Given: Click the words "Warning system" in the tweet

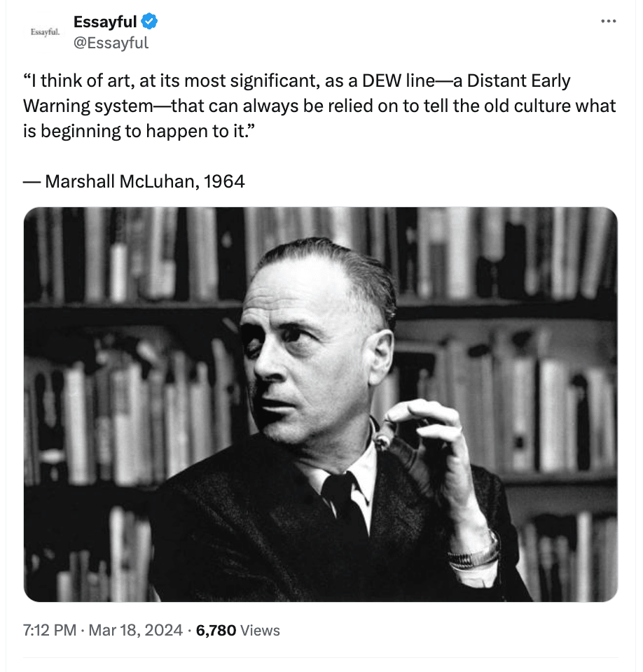Looking at the screenshot, I should click(x=88, y=106).
